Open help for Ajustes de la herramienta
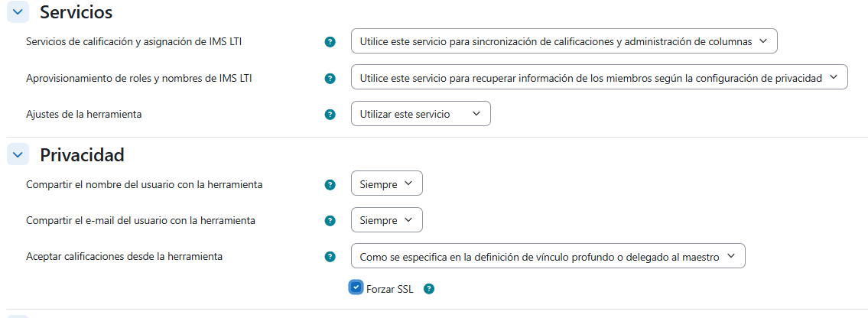This screenshot has height=318, width=868. pyautogui.click(x=330, y=115)
